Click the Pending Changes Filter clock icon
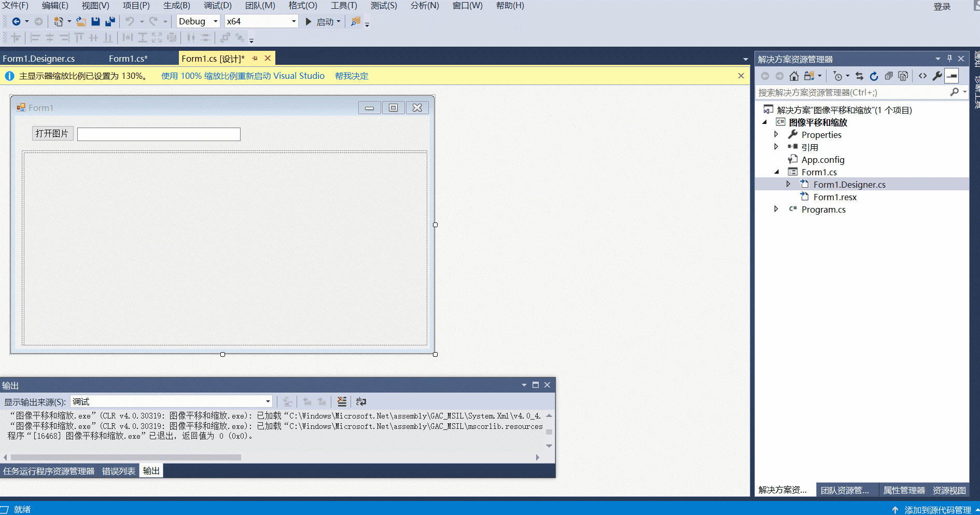Viewport: 980px width, 515px height. pyautogui.click(x=837, y=76)
